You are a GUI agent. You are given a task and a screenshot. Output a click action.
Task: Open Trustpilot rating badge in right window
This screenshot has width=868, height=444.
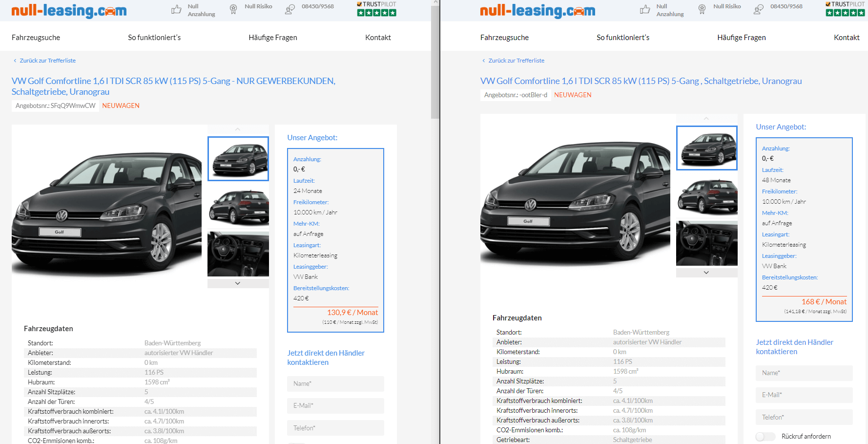(845, 9)
